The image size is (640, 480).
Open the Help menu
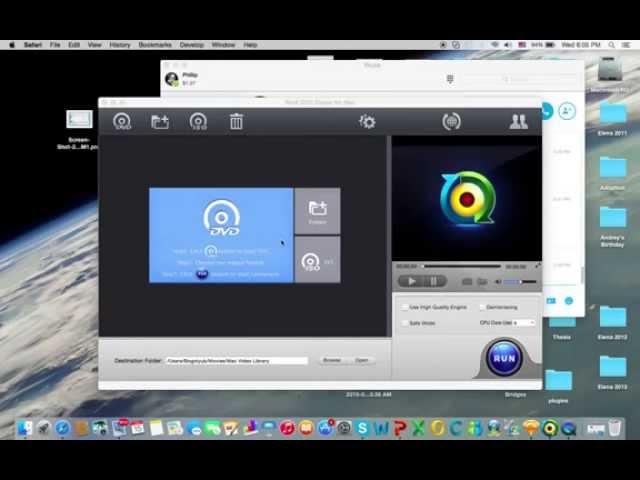point(250,45)
